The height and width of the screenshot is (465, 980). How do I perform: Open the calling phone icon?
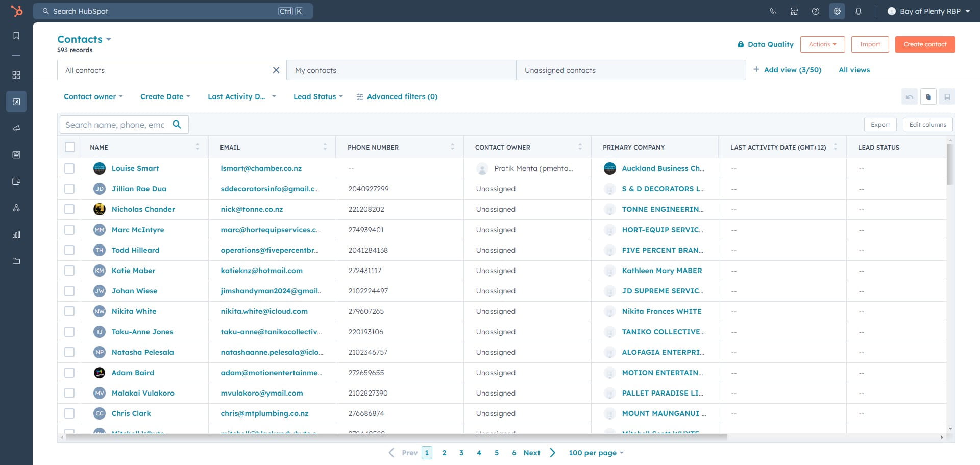point(773,11)
